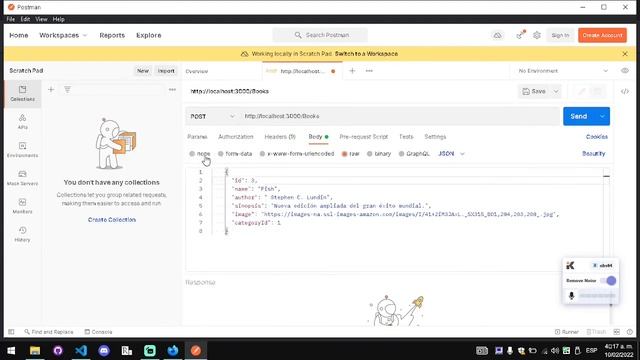640x360 pixels.
Task: Select the GraphQL body type radio
Action: (x=402, y=154)
